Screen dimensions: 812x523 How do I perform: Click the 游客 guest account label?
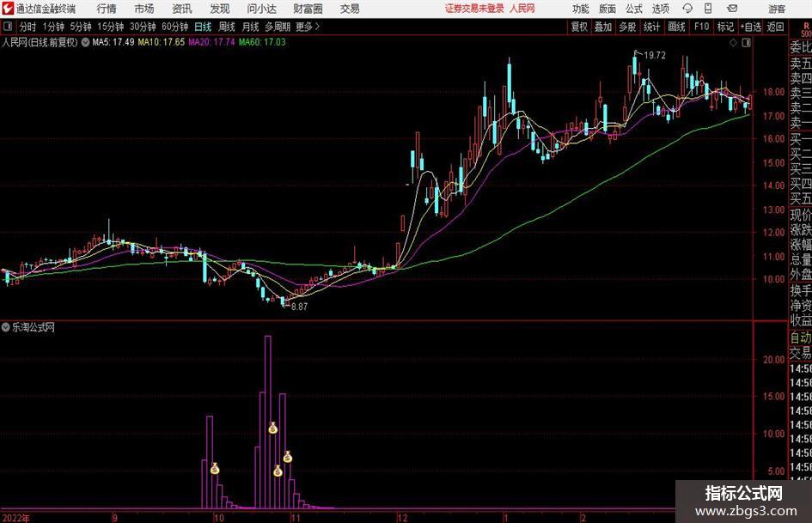click(777, 9)
